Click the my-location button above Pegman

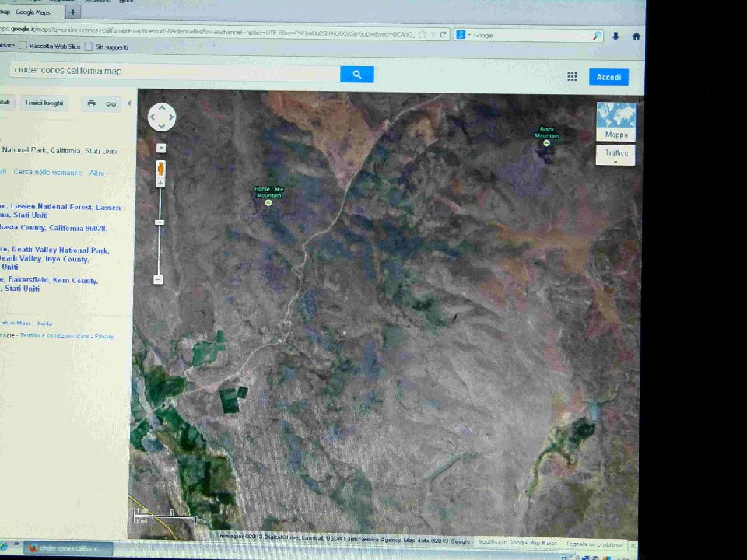tap(161, 148)
